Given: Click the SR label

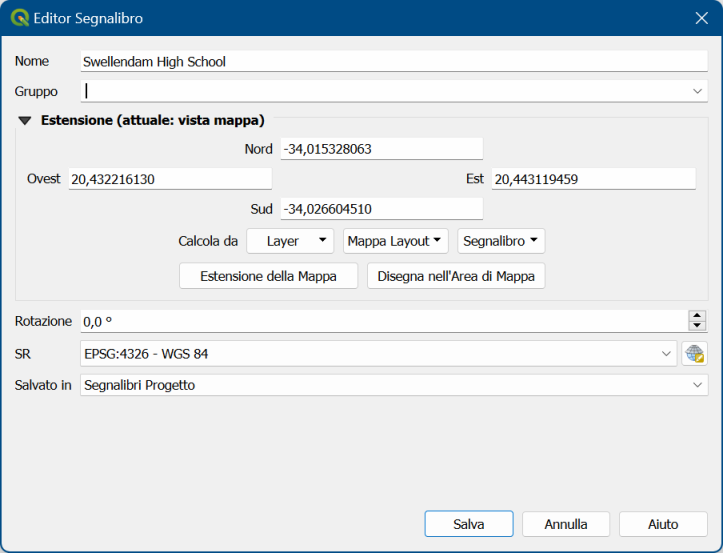Looking at the screenshot, I should click(23, 354).
